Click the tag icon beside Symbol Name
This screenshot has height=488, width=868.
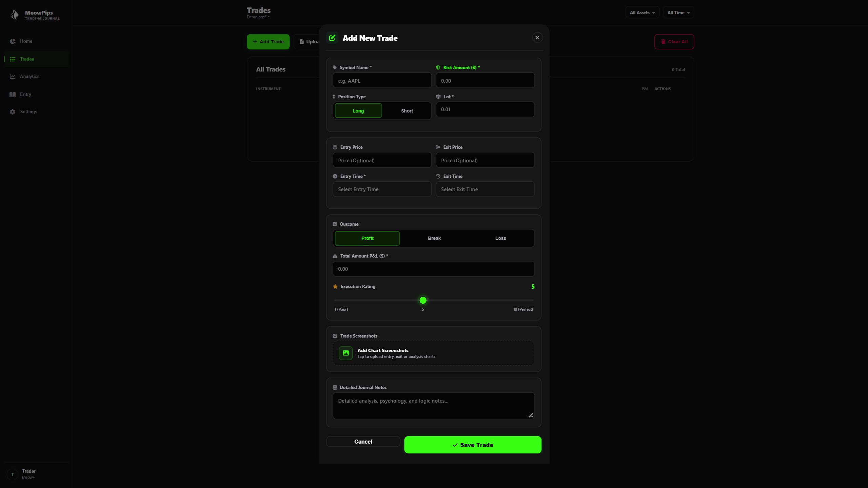tap(335, 68)
